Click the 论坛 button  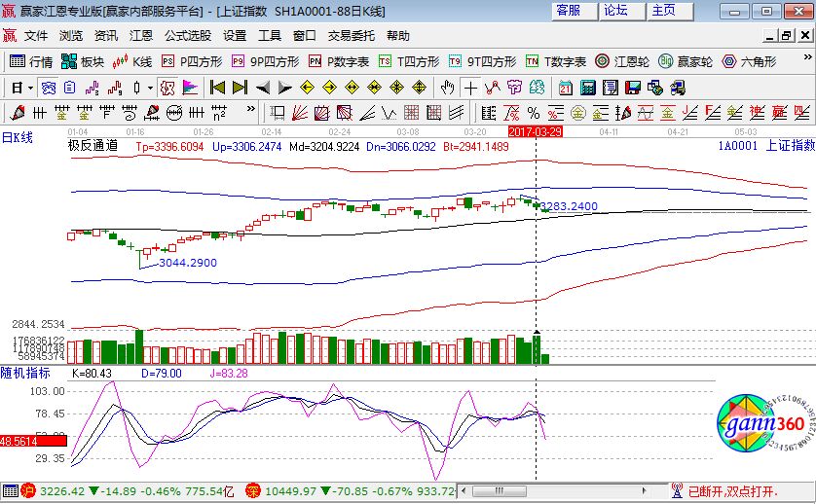(616, 11)
